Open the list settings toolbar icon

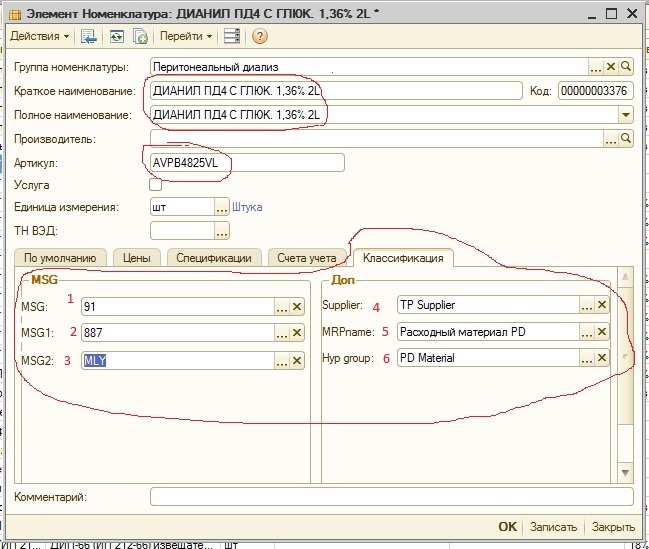point(232,37)
